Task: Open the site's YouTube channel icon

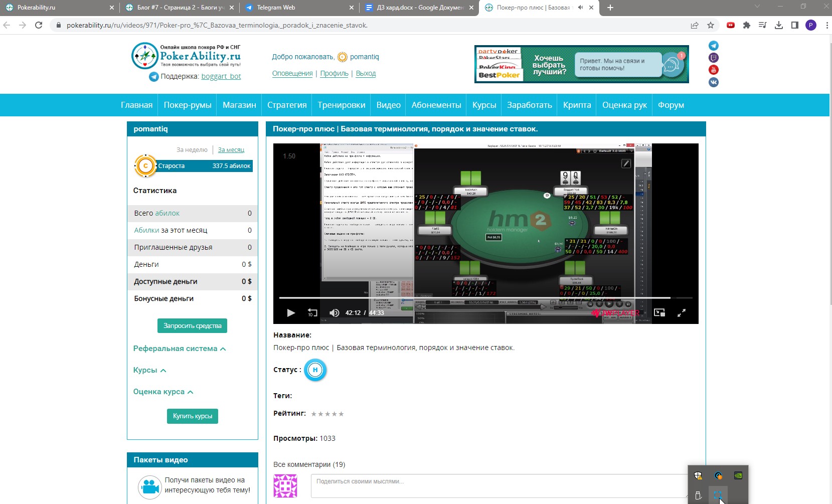Action: [x=714, y=70]
